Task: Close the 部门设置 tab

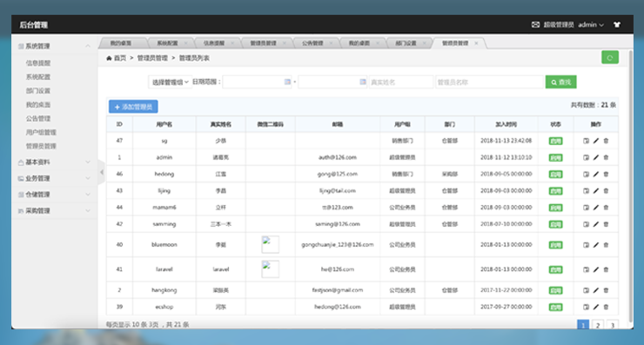Action: click(x=425, y=43)
